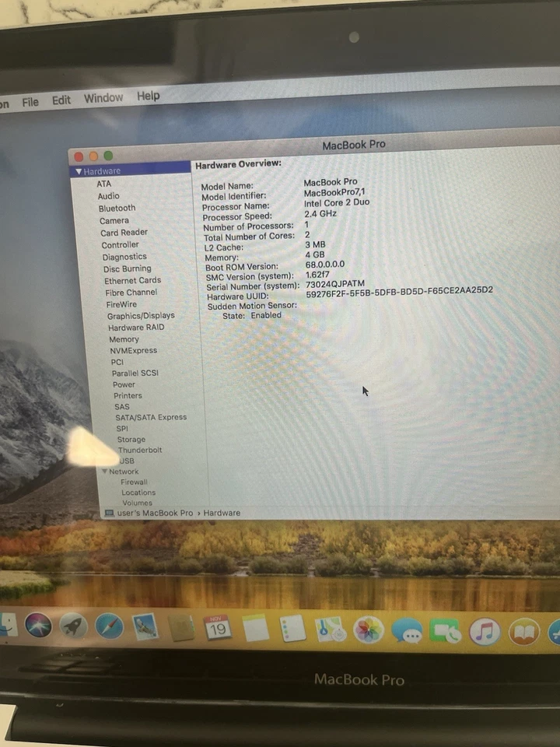Select SPI in the sidebar
This screenshot has width=560, height=747.
[x=122, y=428]
